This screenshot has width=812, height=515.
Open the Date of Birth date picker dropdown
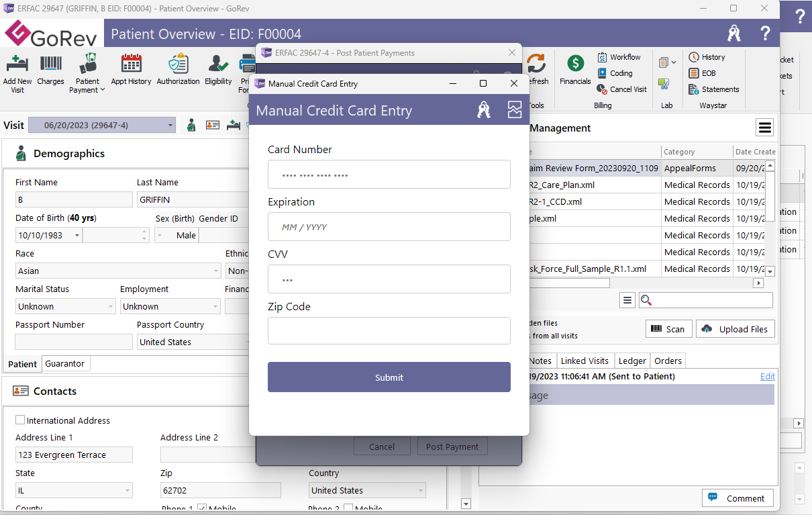pos(78,236)
